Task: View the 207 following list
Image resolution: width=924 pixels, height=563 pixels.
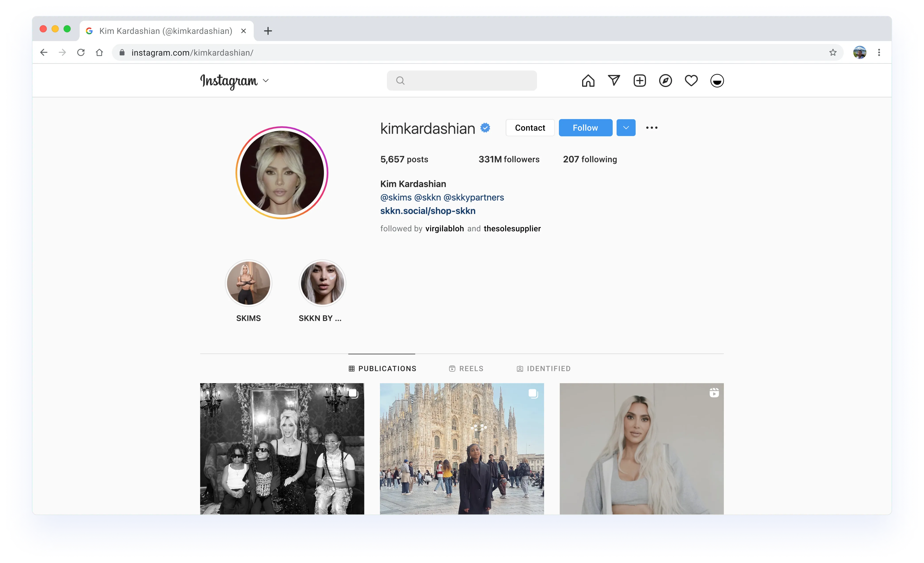Action: pos(590,159)
